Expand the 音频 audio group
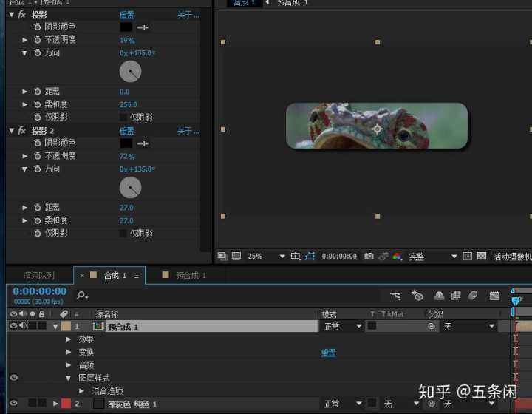 (x=69, y=364)
